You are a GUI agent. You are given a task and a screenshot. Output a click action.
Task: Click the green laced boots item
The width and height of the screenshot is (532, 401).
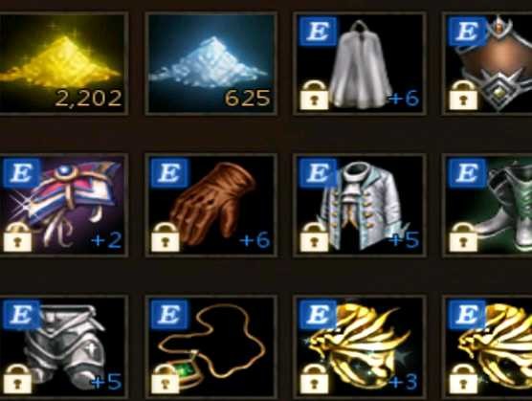pos(488,205)
